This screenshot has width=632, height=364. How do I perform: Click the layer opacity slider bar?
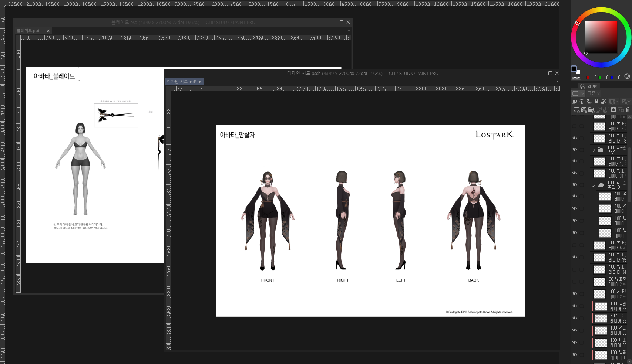611,93
